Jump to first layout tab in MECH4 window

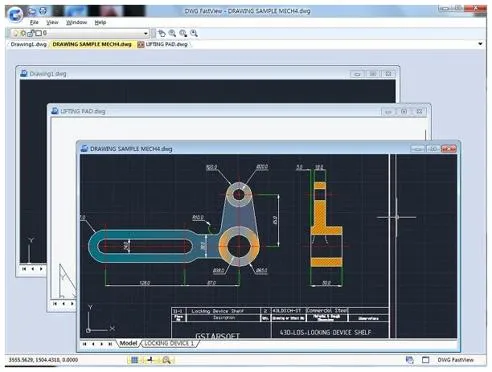(x=85, y=344)
